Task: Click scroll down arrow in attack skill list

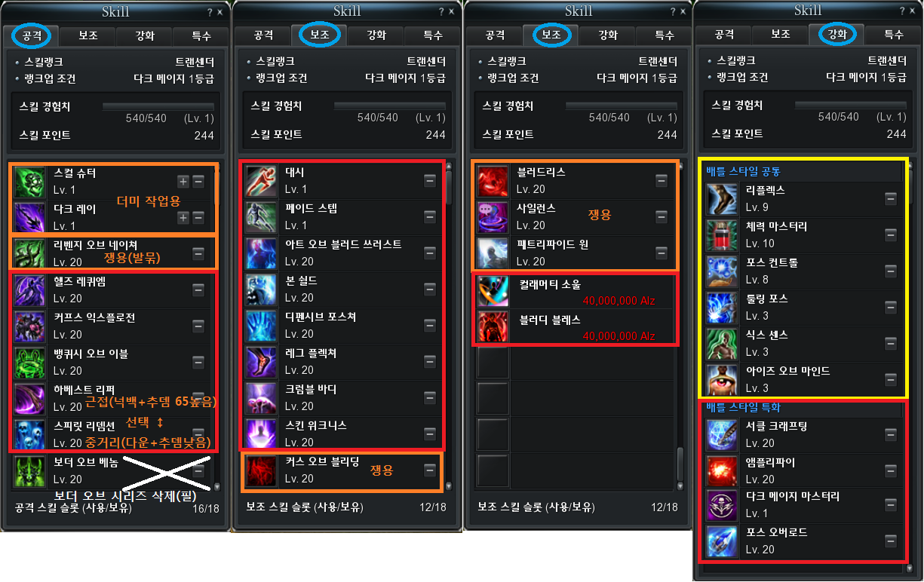Action: [x=217, y=487]
